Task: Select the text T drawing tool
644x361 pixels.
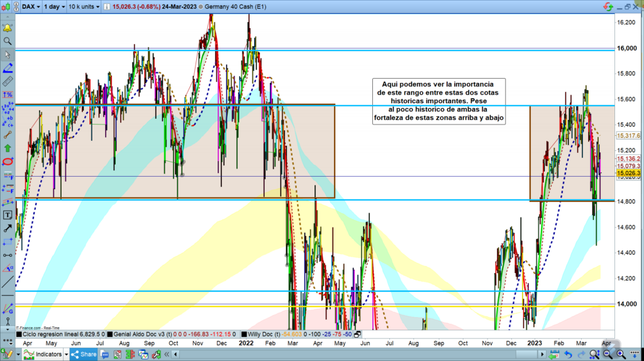Action: click(x=8, y=214)
